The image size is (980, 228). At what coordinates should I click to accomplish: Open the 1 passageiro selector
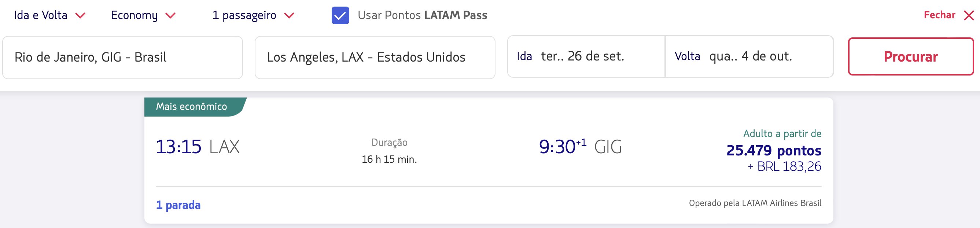tap(253, 15)
